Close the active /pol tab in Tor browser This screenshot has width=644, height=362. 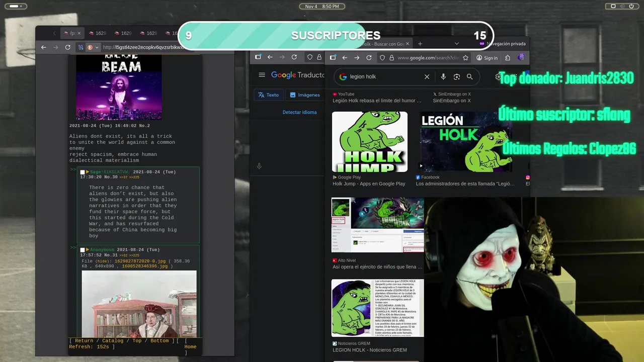(79, 33)
